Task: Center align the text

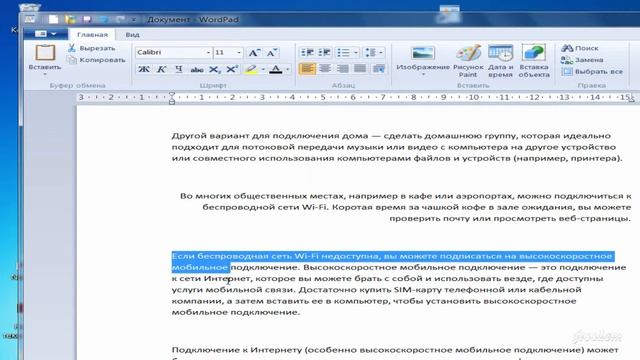Action: 325,69
